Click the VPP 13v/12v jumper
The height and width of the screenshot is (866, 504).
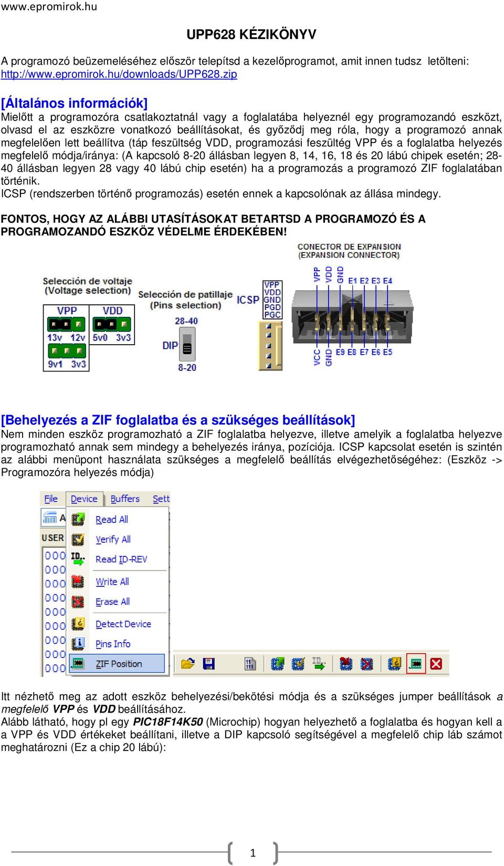pos(66,324)
